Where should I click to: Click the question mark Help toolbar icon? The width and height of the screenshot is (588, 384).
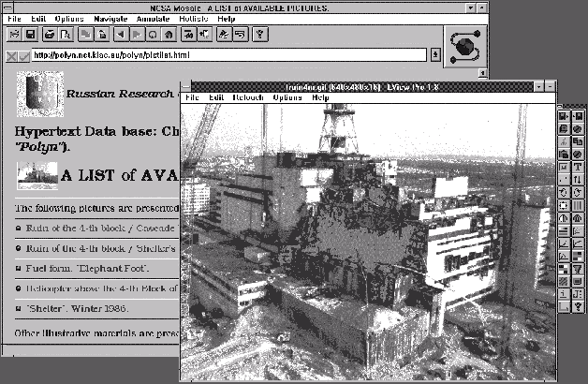click(259, 35)
